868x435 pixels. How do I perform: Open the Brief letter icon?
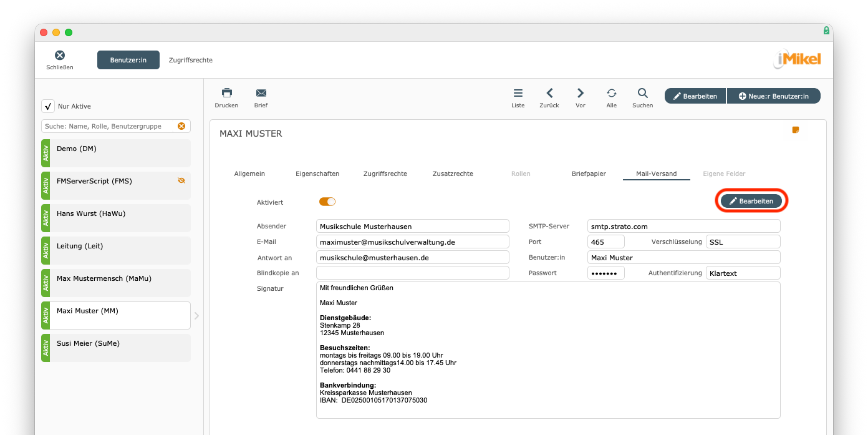261,93
